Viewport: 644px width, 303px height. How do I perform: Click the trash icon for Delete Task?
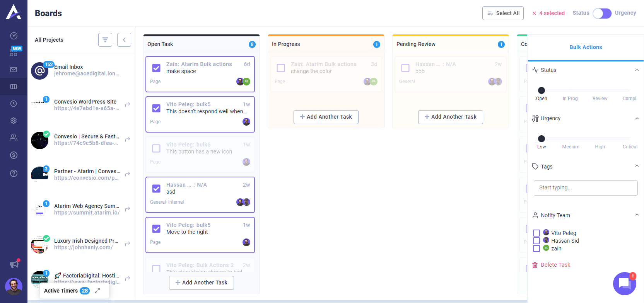click(x=535, y=265)
